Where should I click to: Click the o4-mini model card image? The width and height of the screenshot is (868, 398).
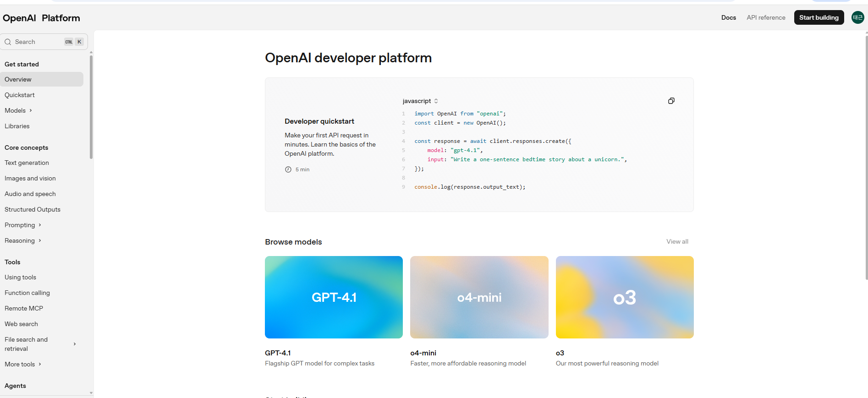(479, 297)
